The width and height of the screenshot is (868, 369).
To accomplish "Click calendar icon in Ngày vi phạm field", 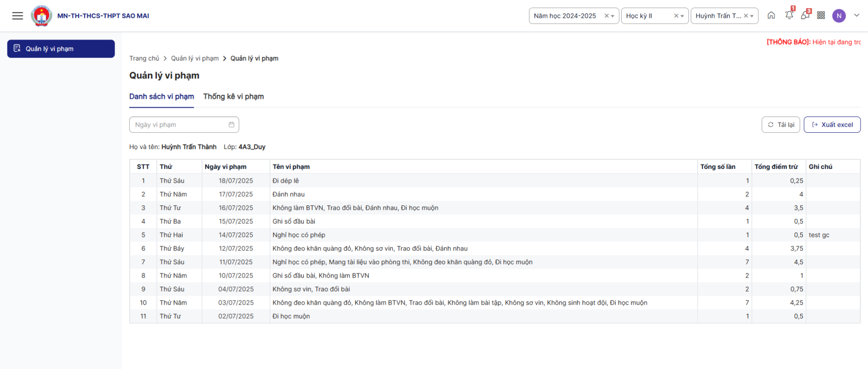I will pos(232,125).
